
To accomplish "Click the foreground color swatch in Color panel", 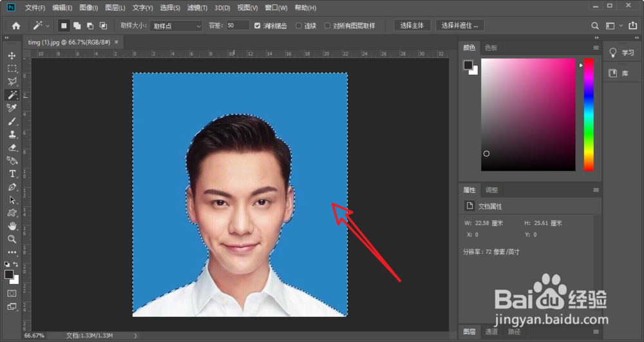I will [x=468, y=65].
